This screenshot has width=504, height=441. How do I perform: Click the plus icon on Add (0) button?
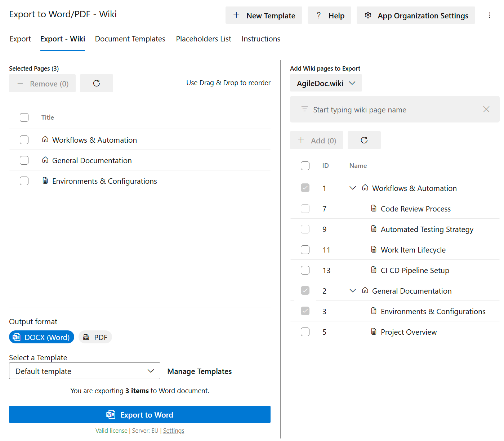pyautogui.click(x=301, y=140)
